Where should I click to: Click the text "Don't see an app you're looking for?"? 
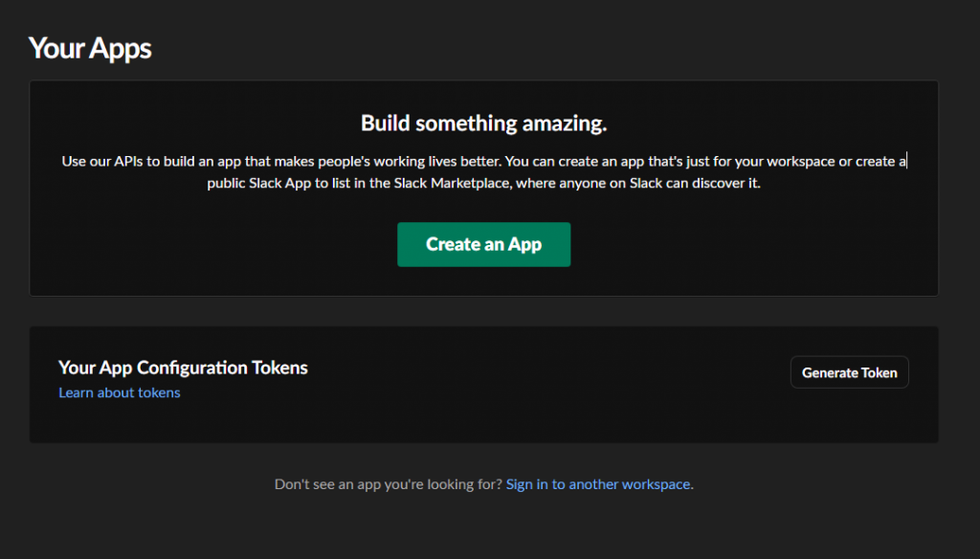[x=389, y=484]
